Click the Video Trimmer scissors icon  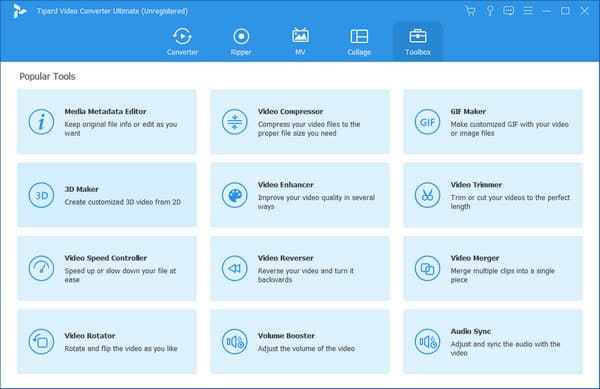(427, 195)
